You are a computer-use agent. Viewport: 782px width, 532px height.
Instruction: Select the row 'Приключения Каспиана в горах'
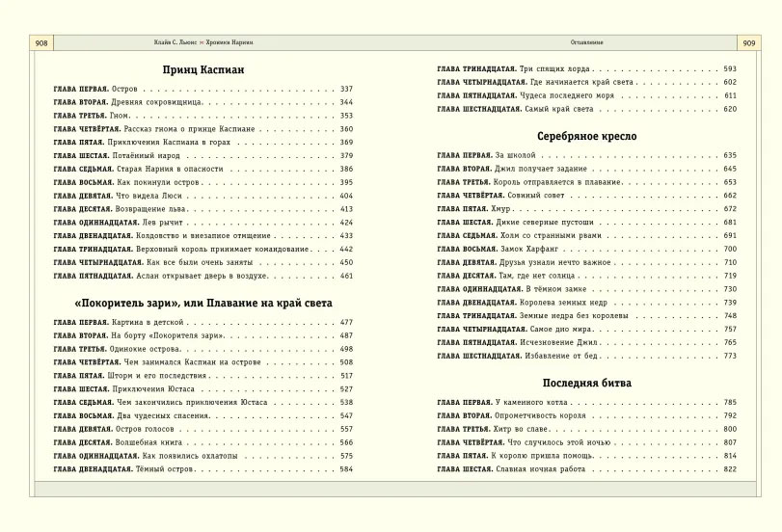click(203, 143)
